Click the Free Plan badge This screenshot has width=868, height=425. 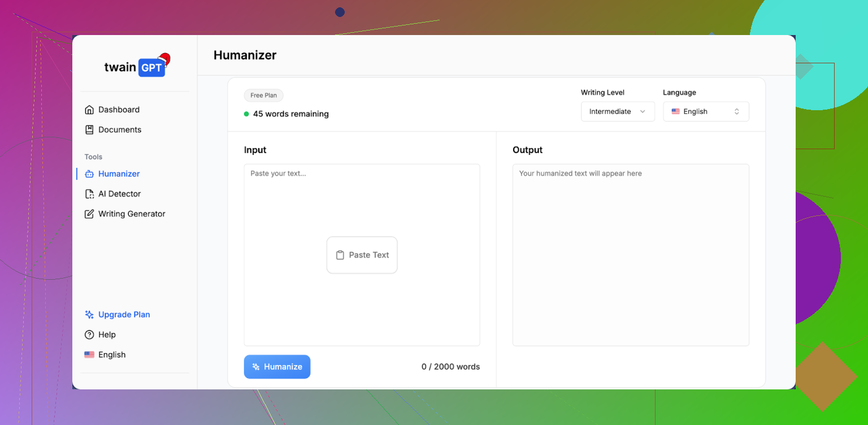[263, 96]
